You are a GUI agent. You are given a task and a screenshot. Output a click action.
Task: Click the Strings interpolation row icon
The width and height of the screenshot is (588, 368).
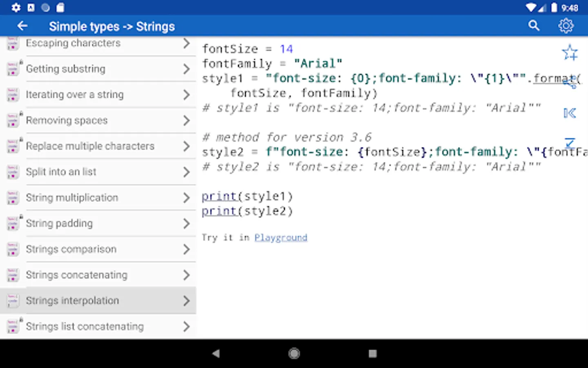[x=13, y=301]
